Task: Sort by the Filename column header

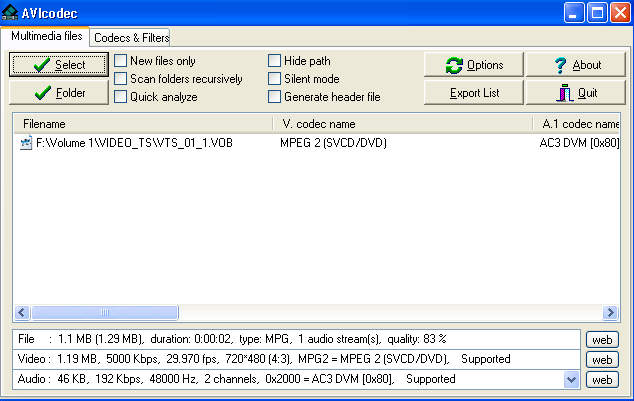Action: pyautogui.click(x=143, y=124)
